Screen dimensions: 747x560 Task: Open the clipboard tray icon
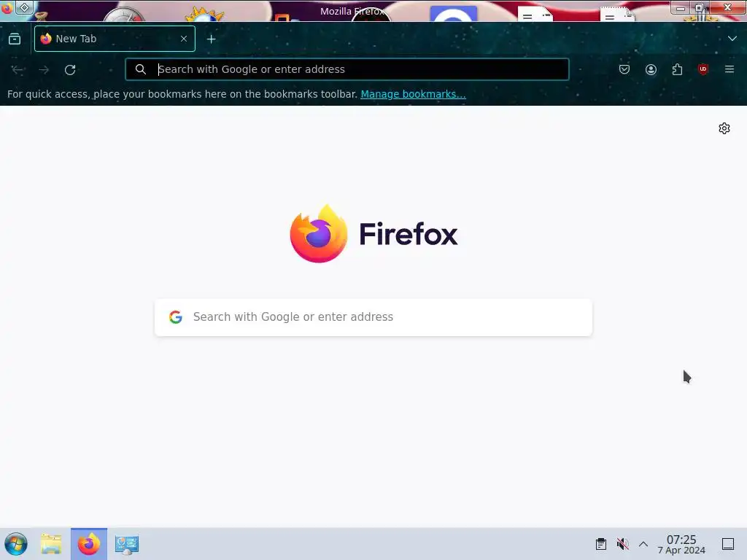point(601,544)
